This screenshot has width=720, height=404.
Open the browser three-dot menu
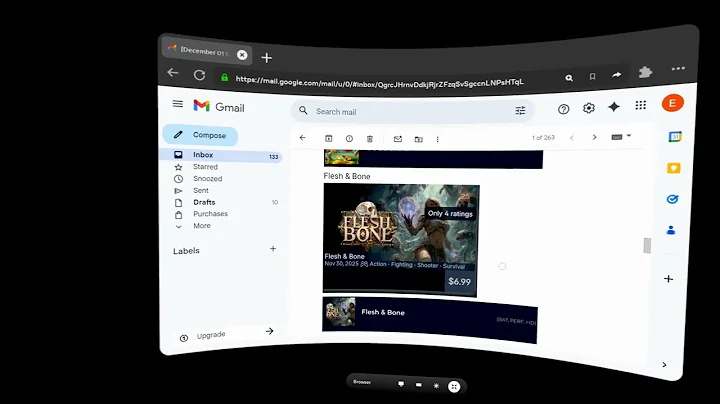pyautogui.click(x=678, y=68)
